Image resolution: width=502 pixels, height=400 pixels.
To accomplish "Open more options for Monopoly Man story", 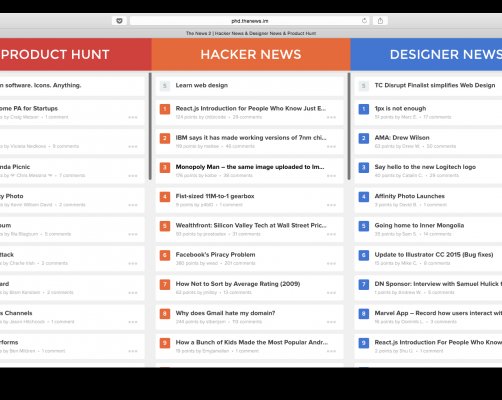I will pyautogui.click(x=331, y=176).
